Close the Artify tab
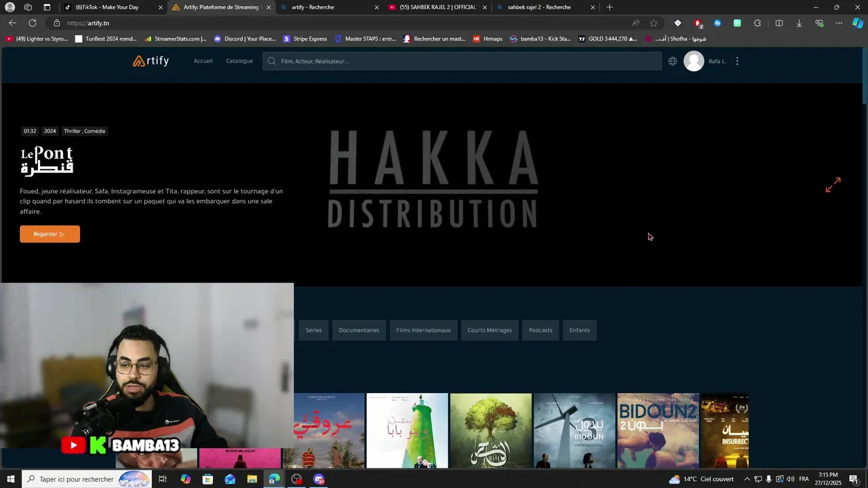This screenshot has height=488, width=868. pos(269,7)
